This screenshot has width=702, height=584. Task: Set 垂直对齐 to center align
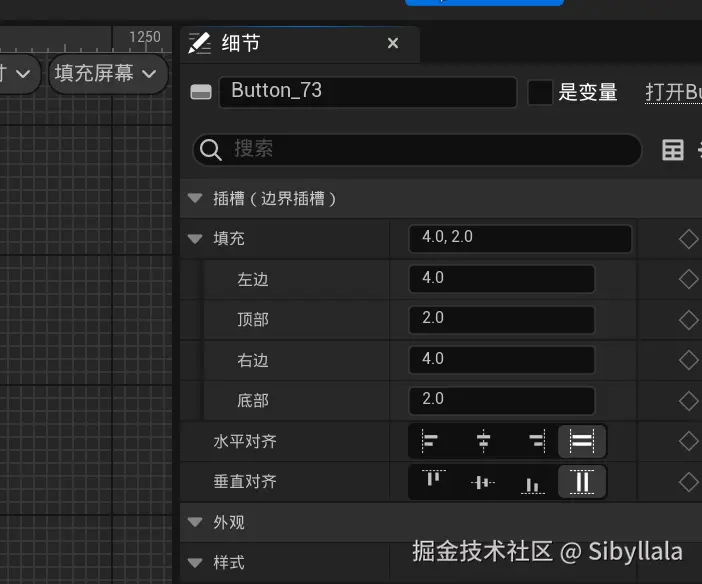click(x=483, y=482)
